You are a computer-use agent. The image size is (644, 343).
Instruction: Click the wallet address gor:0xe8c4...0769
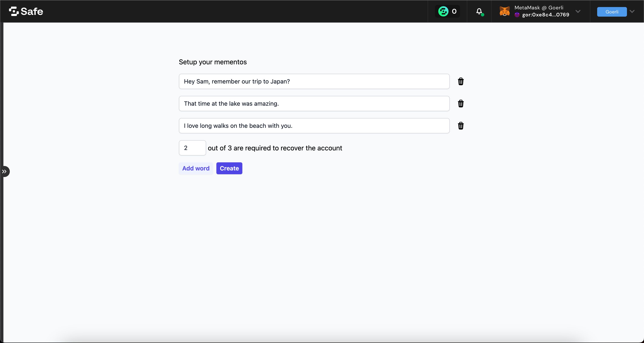coord(545,15)
